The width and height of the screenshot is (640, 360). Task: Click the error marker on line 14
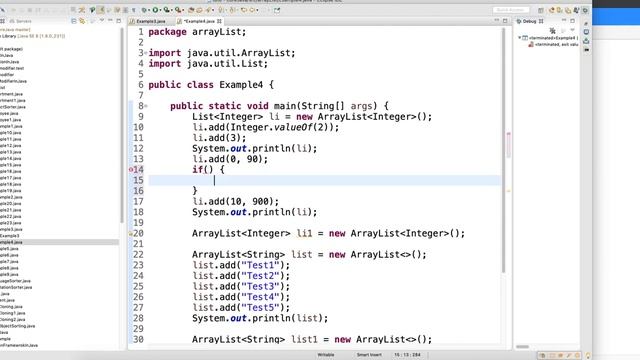tap(131, 169)
